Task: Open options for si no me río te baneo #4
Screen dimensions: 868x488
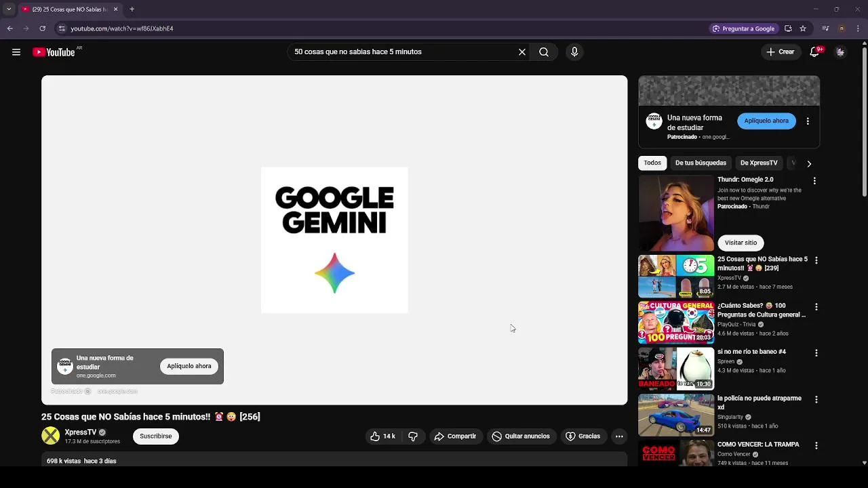Action: click(x=816, y=353)
